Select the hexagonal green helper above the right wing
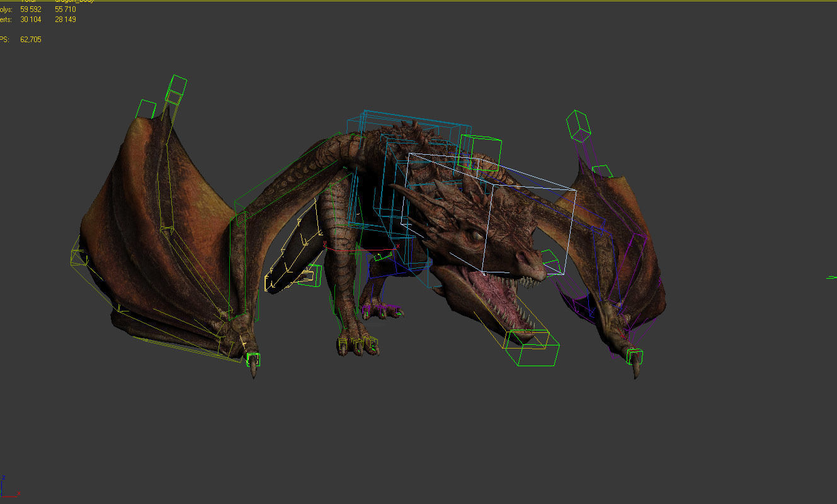 (x=577, y=125)
